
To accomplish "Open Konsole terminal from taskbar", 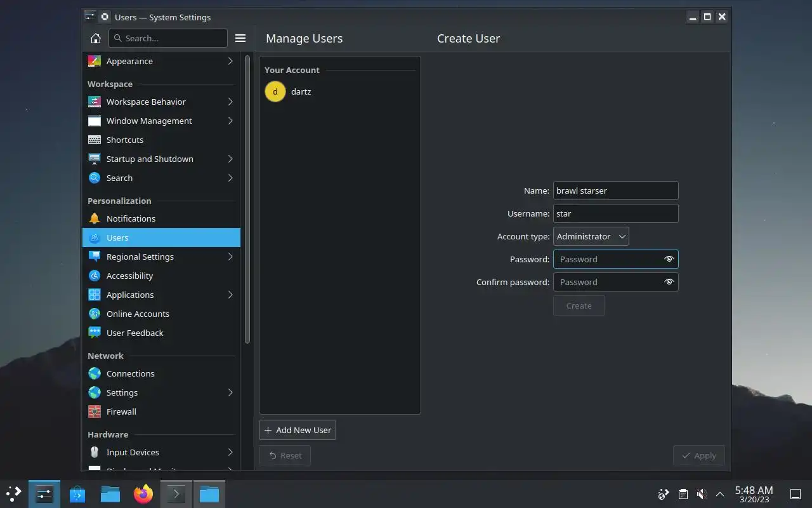I will coord(176,494).
